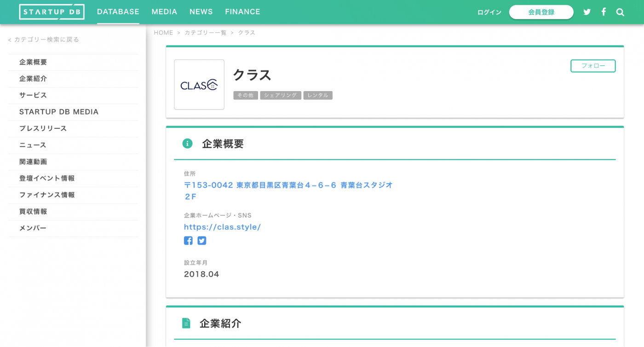Open the site's Facebook page icon
Screen dimensions: 644x347
604,12
